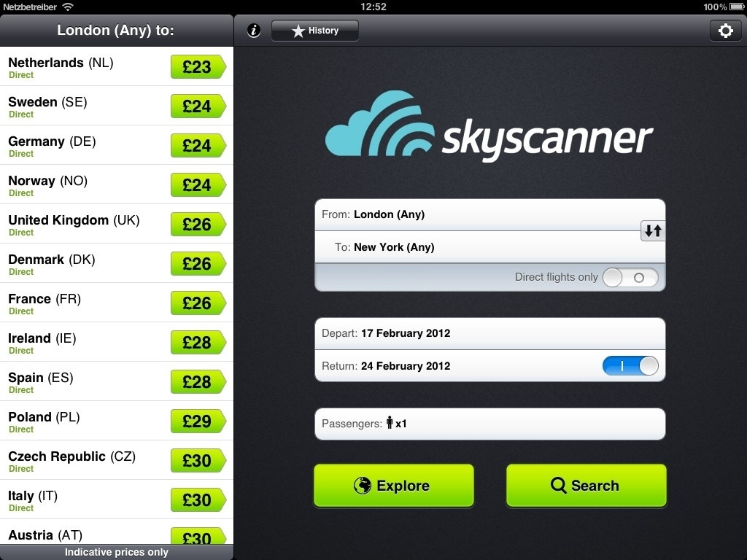Click the Explore button
This screenshot has width=747, height=560.
(x=393, y=485)
